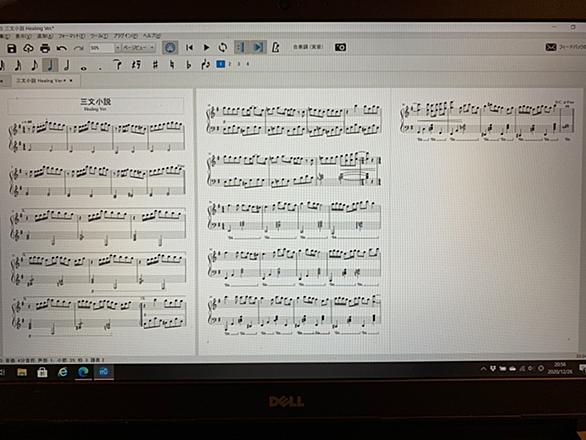Open the ツール(T) menu
586x440 pixels.
click(99, 37)
